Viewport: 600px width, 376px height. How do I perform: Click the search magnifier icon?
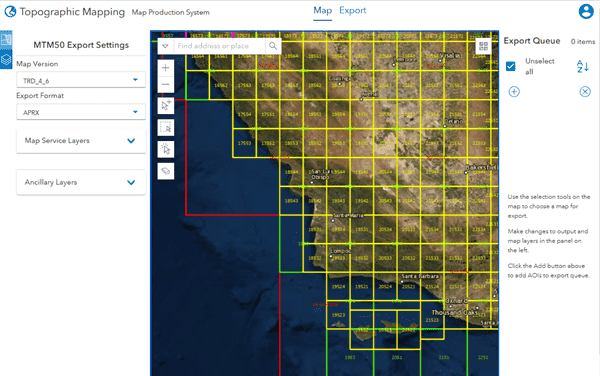[273, 46]
